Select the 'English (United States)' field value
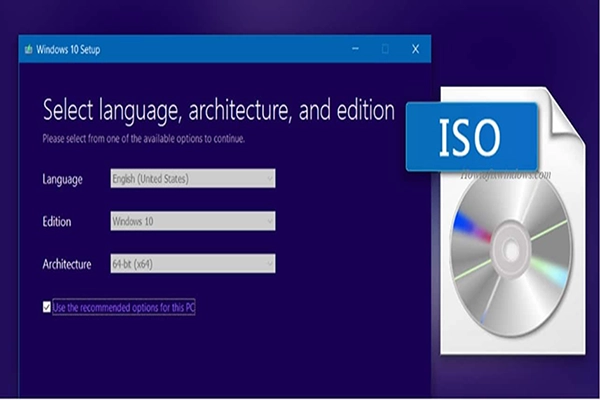The width and height of the screenshot is (600, 400). (x=150, y=179)
